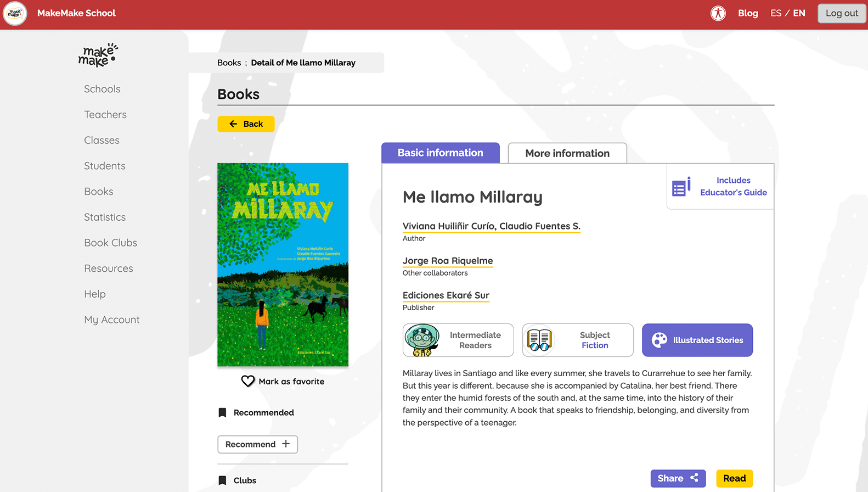Click collaborator Jorge Roa Riquelme link

pos(448,261)
